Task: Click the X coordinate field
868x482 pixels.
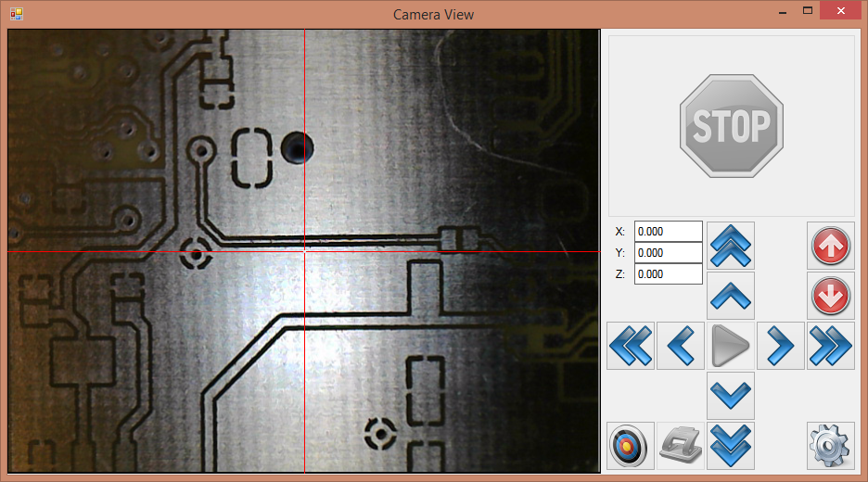Action: click(669, 232)
